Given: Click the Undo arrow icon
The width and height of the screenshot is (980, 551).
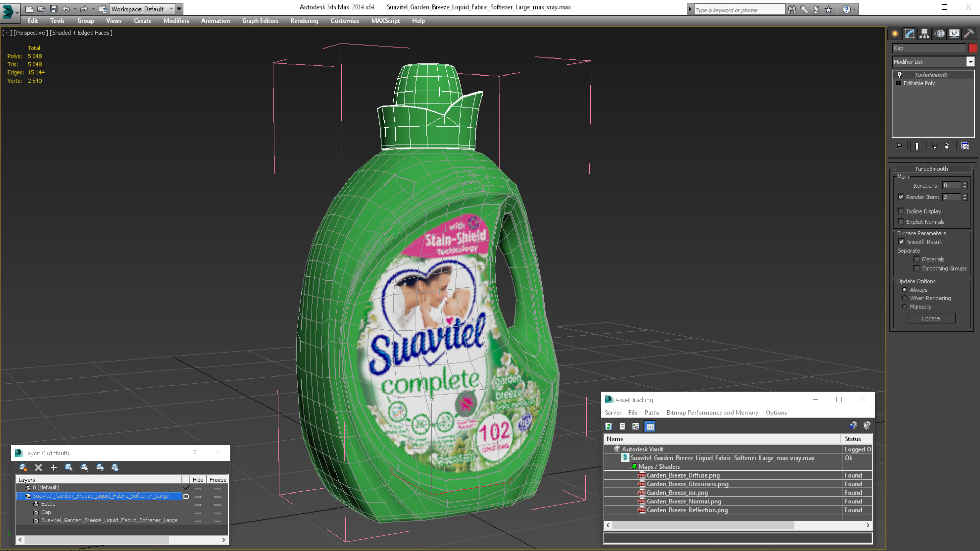Looking at the screenshot, I should [x=66, y=9].
